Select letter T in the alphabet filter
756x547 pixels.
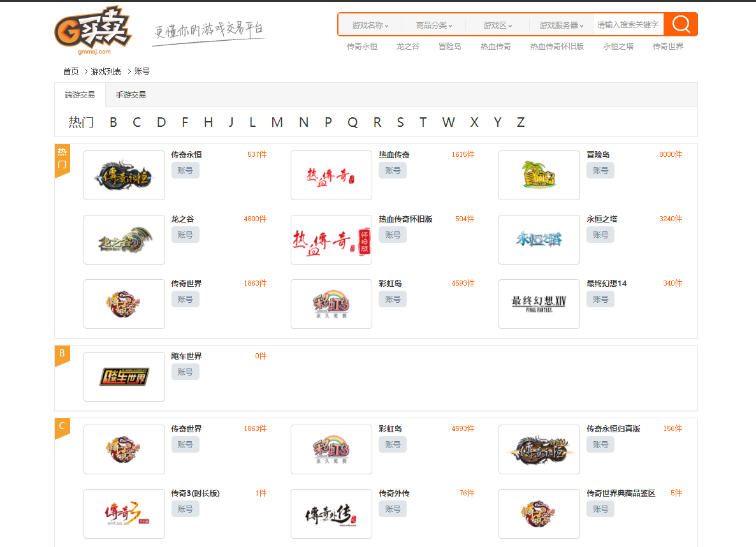point(423,122)
